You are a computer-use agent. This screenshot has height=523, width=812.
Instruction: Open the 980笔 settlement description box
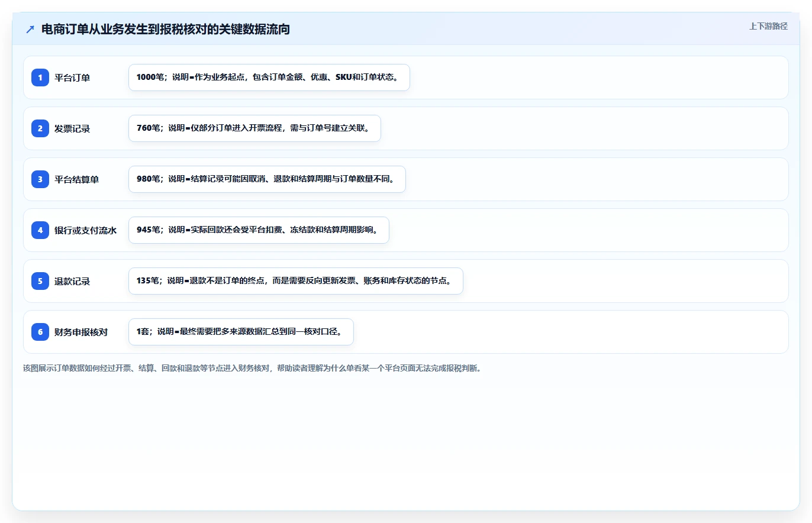pos(267,179)
